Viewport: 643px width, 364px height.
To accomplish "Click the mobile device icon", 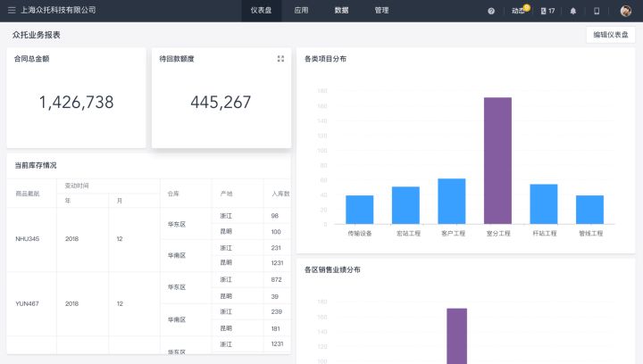I will click(x=597, y=11).
